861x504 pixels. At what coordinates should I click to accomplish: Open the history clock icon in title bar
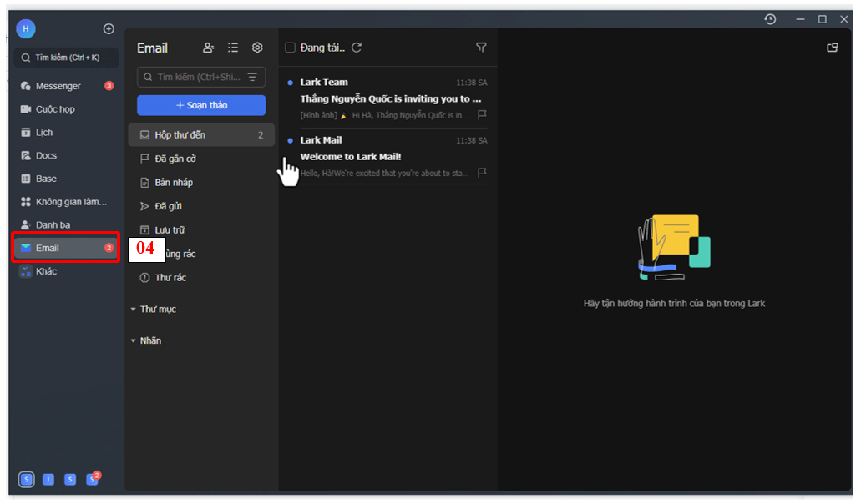point(771,19)
